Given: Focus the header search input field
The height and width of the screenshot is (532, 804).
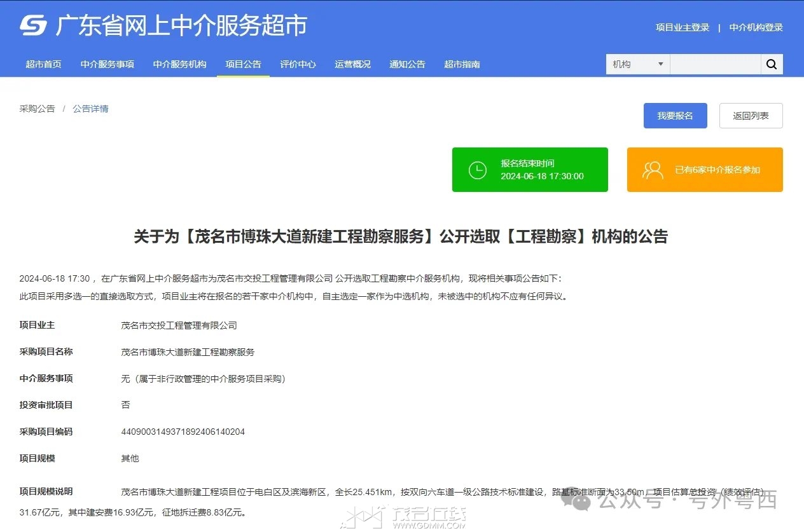Looking at the screenshot, I should point(715,64).
